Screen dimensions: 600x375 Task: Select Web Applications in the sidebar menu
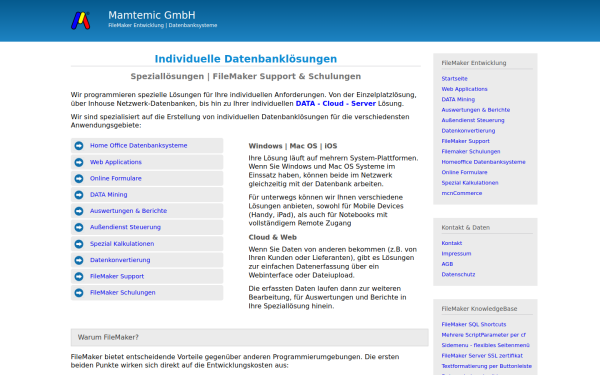tap(464, 89)
